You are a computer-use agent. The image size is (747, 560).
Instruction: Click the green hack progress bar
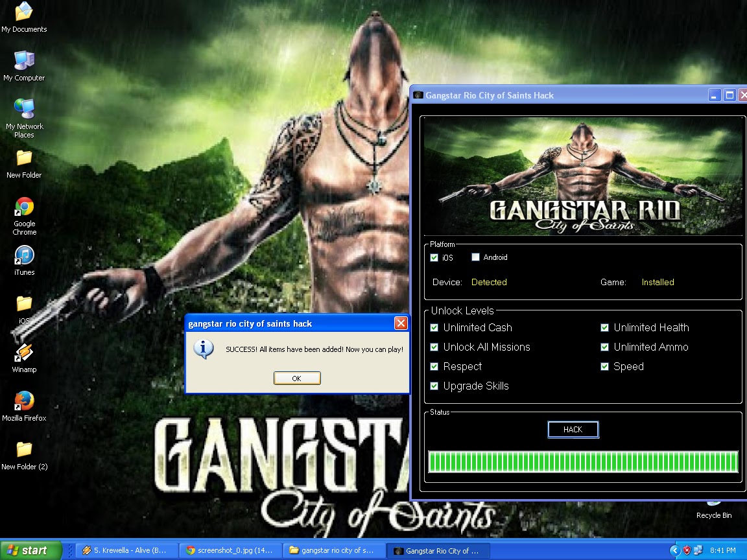tap(583, 462)
